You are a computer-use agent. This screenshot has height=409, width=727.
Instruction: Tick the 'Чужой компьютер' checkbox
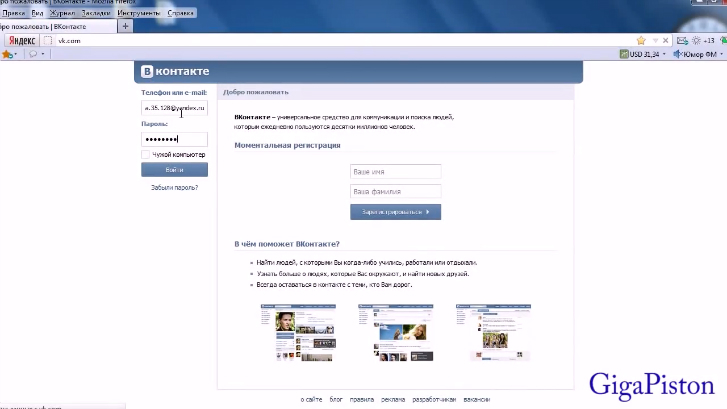146,154
